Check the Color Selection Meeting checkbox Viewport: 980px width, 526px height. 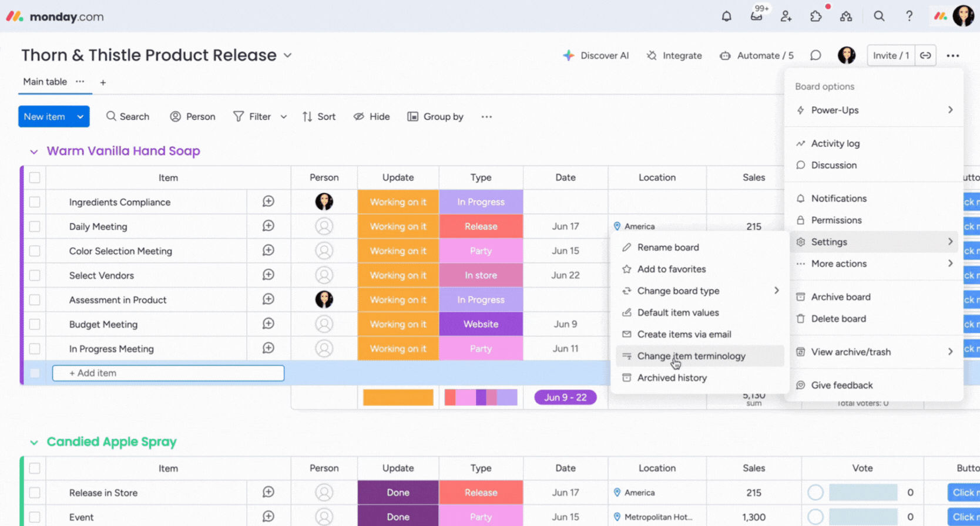[35, 251]
